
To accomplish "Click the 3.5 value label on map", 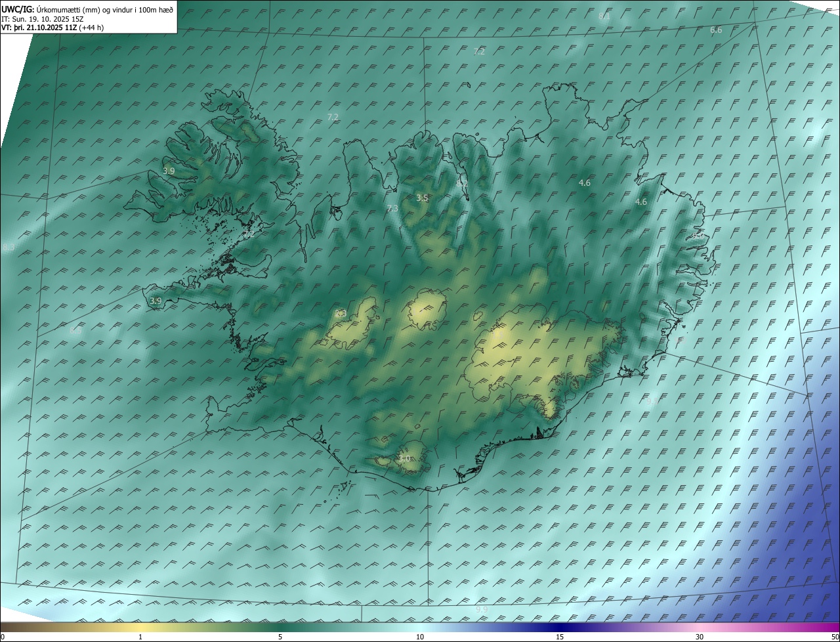I will [x=422, y=198].
